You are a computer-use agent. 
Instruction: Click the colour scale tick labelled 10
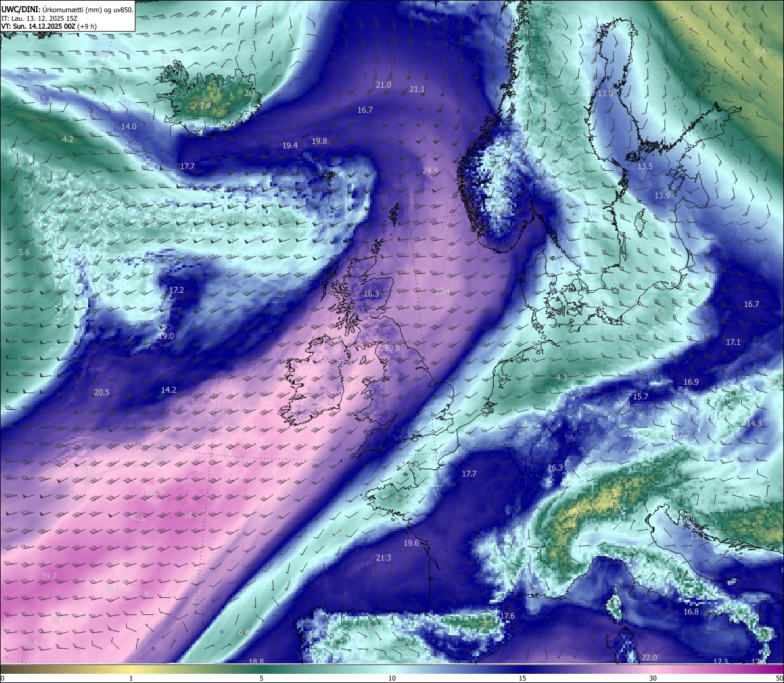(392, 678)
